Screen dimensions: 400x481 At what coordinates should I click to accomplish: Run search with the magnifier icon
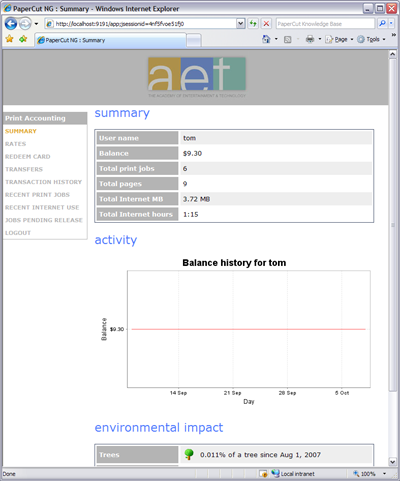click(382, 23)
